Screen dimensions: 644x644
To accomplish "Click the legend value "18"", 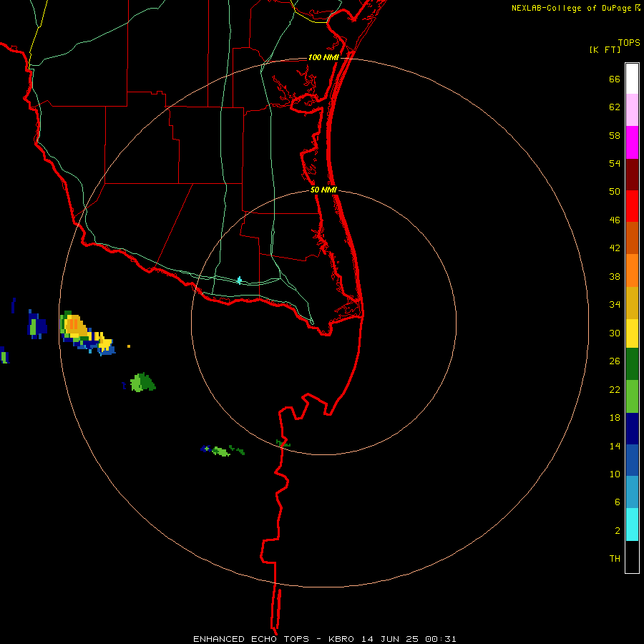I will pos(615,418).
